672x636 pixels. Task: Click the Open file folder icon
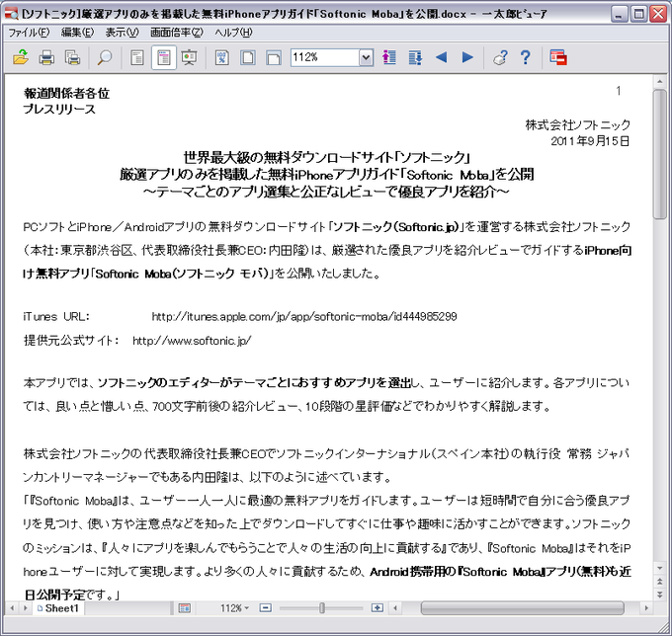click(20, 57)
